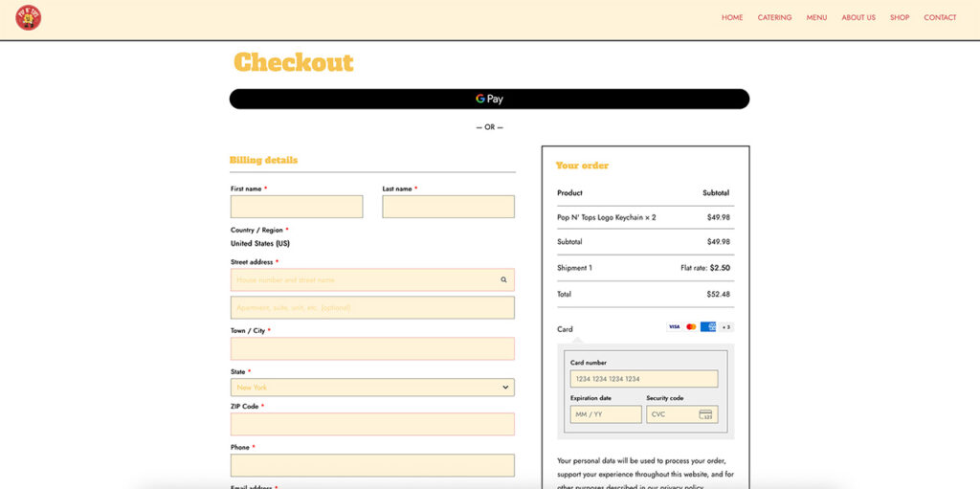This screenshot has height=489, width=980.
Task: Focus the Last name input field
Action: click(449, 207)
